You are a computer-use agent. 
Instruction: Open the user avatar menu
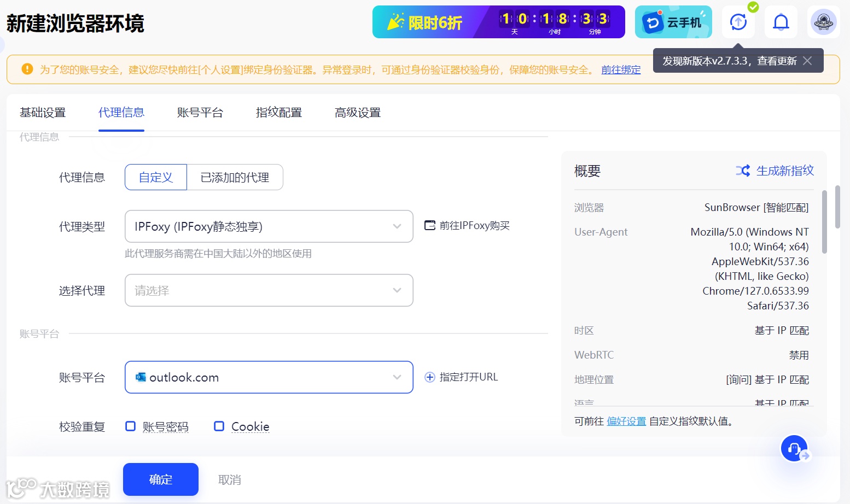823,22
